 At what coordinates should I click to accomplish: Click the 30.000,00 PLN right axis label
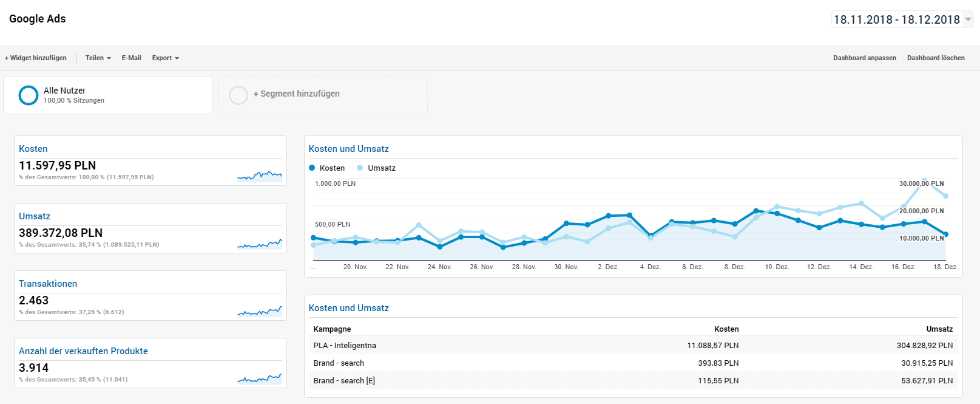921,183
